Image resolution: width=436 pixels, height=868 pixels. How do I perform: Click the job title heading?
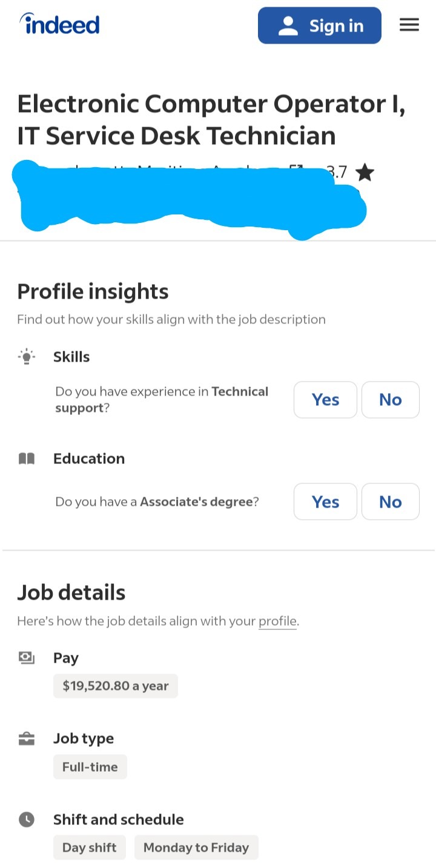[x=211, y=120]
